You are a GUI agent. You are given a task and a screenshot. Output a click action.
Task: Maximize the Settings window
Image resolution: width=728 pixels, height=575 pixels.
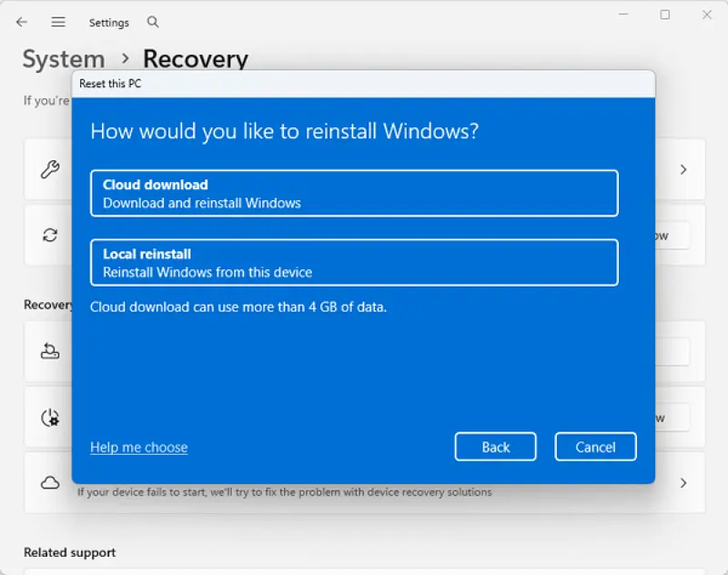pyautogui.click(x=665, y=15)
